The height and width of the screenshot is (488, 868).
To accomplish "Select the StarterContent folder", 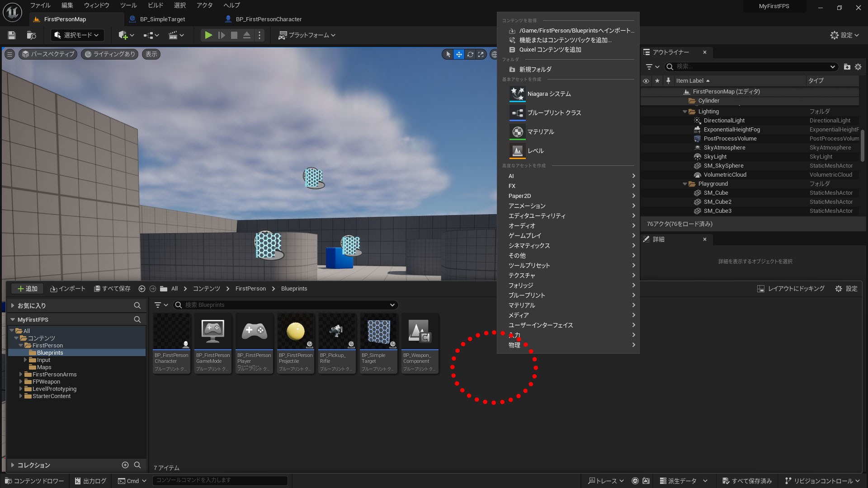I will (x=51, y=396).
